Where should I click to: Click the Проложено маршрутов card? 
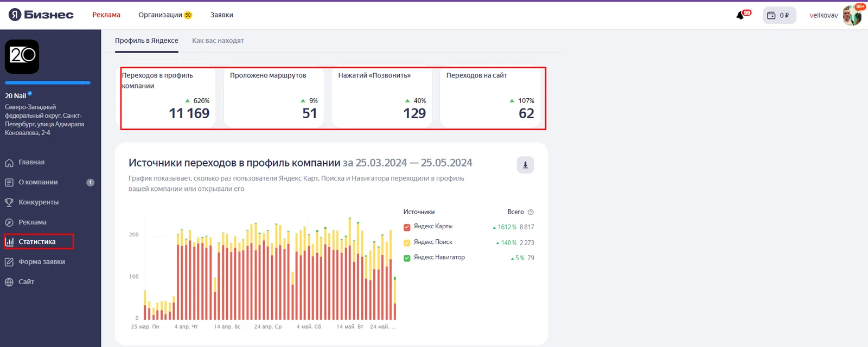click(273, 98)
